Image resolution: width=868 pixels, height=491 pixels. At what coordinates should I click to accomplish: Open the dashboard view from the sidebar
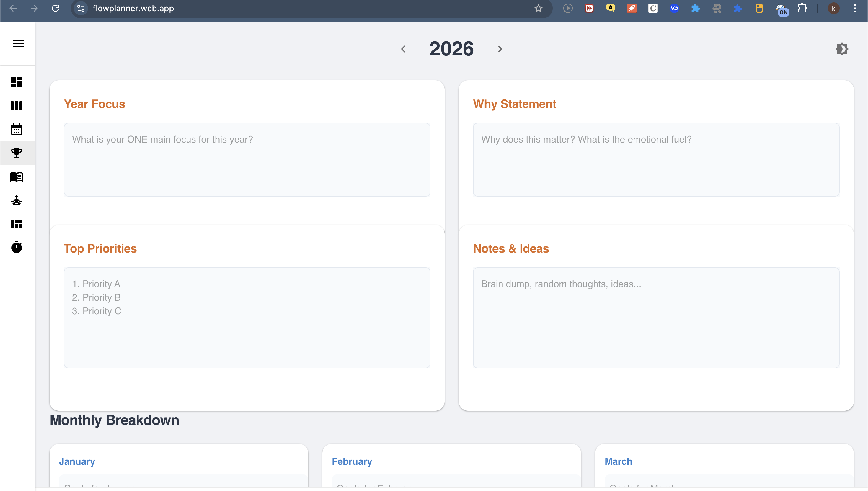[17, 82]
